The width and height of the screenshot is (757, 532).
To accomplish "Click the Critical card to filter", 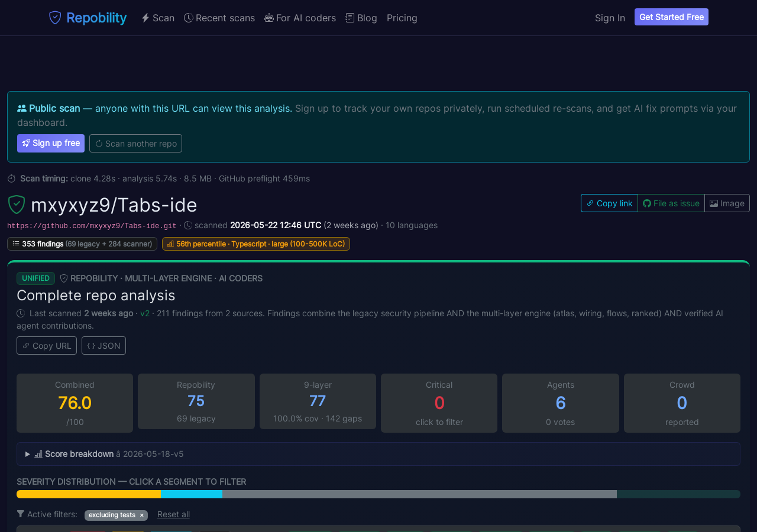I will (x=439, y=403).
